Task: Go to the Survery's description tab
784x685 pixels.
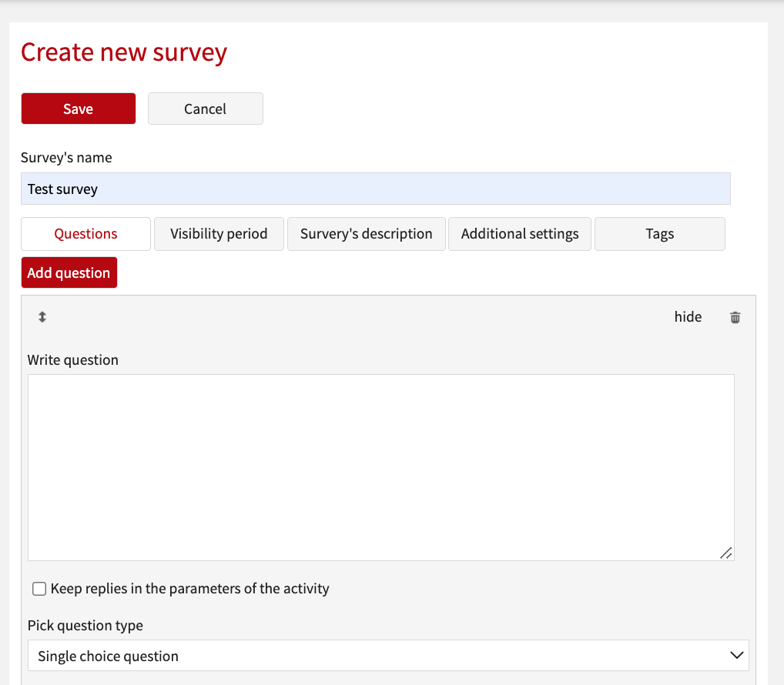Action: point(367,234)
